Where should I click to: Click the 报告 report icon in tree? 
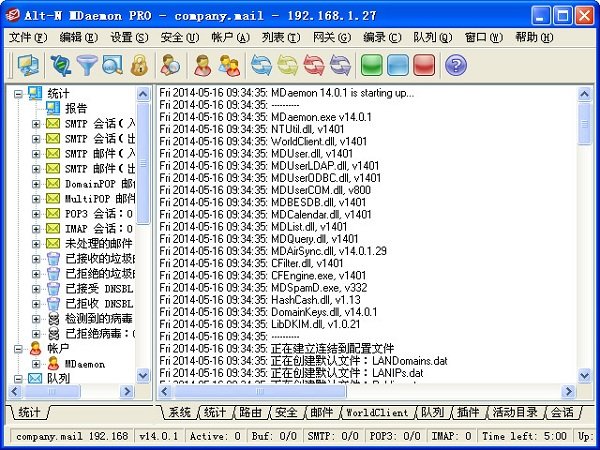point(53,108)
